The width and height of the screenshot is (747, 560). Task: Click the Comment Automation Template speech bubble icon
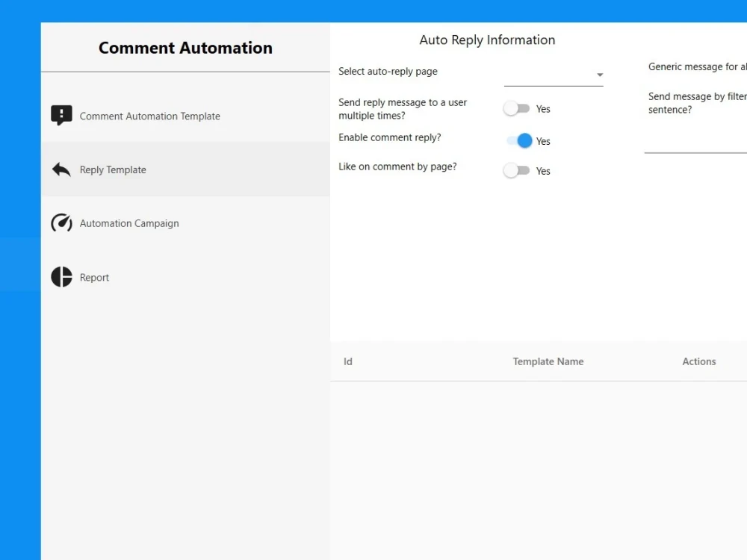(61, 115)
